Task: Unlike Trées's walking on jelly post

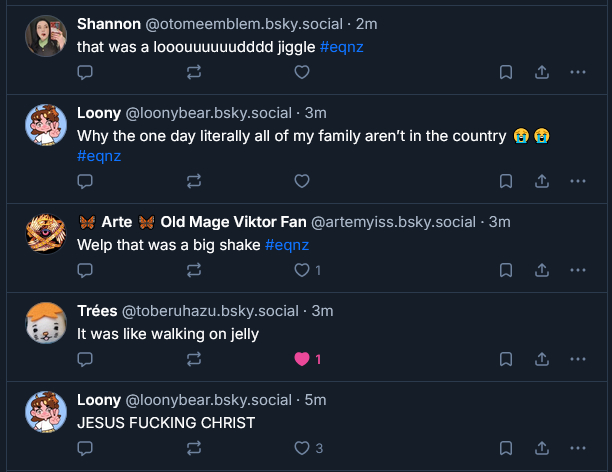Action: [x=302, y=359]
